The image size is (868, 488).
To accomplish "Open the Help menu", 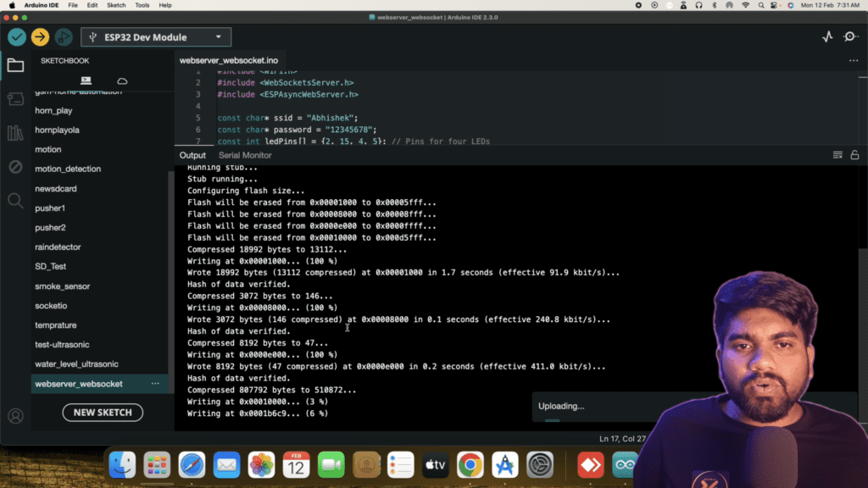I will (165, 5).
